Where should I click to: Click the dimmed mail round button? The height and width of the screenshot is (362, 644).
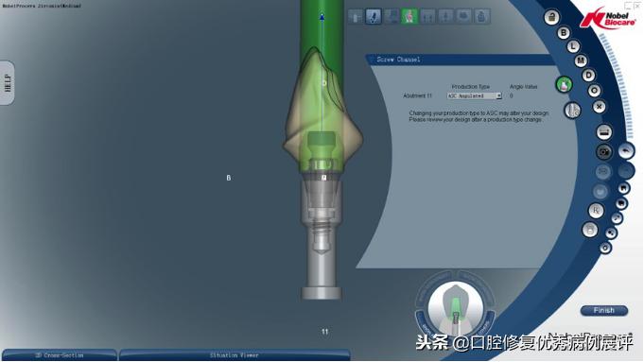[x=603, y=171]
